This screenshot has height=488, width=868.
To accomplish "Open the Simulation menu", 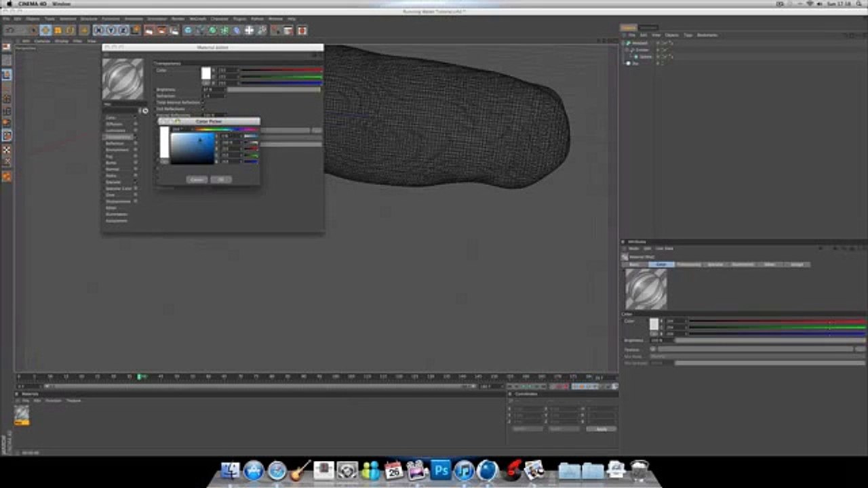I will (157, 18).
